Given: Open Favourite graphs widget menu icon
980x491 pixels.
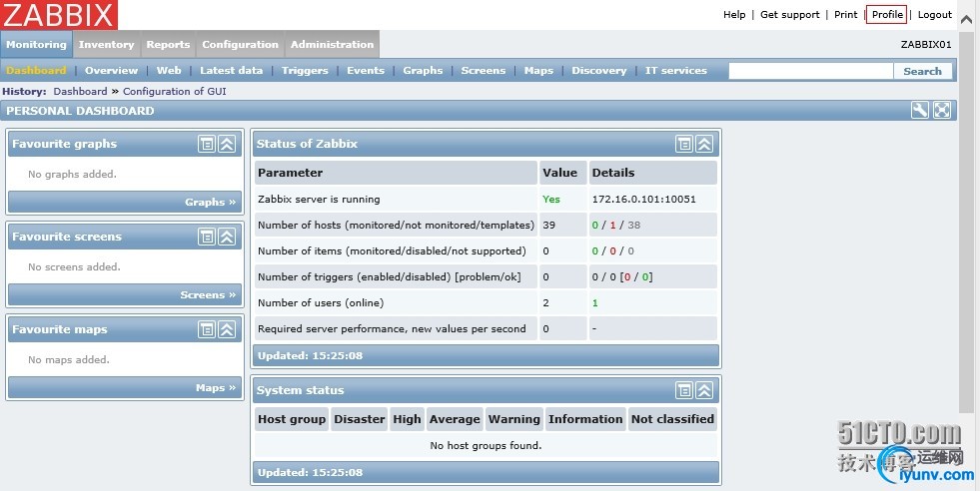Looking at the screenshot, I should pyautogui.click(x=206, y=145).
